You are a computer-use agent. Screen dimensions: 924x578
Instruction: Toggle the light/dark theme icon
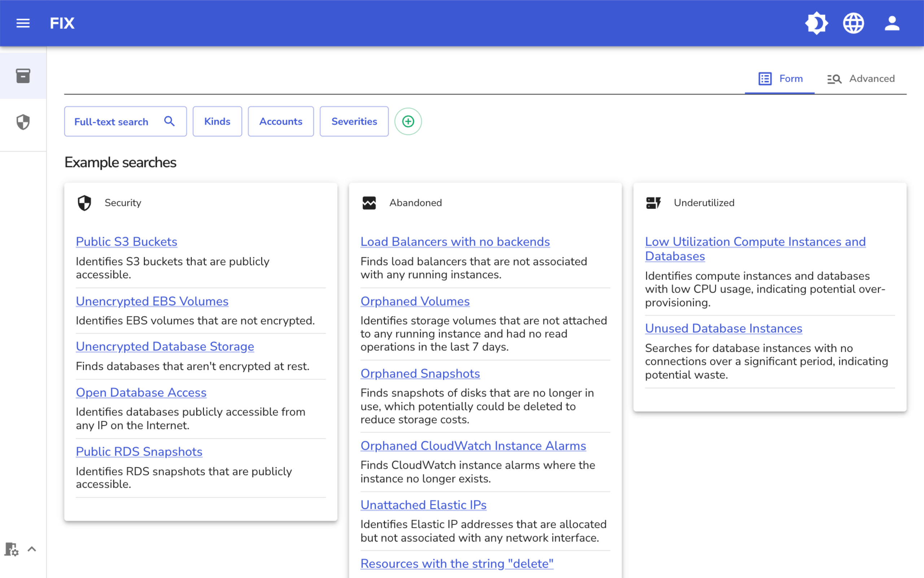click(x=816, y=23)
